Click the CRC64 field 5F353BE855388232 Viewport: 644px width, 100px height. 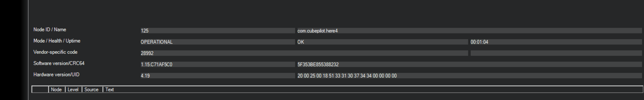pos(469,64)
